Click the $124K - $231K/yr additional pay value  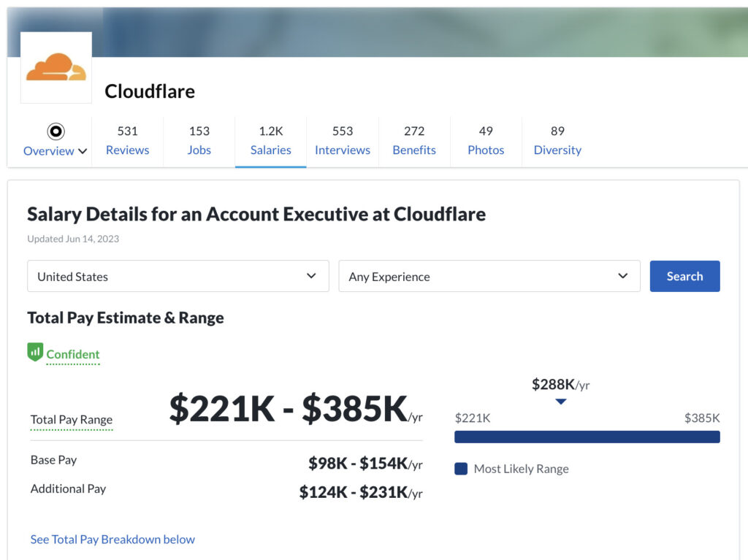point(361,492)
